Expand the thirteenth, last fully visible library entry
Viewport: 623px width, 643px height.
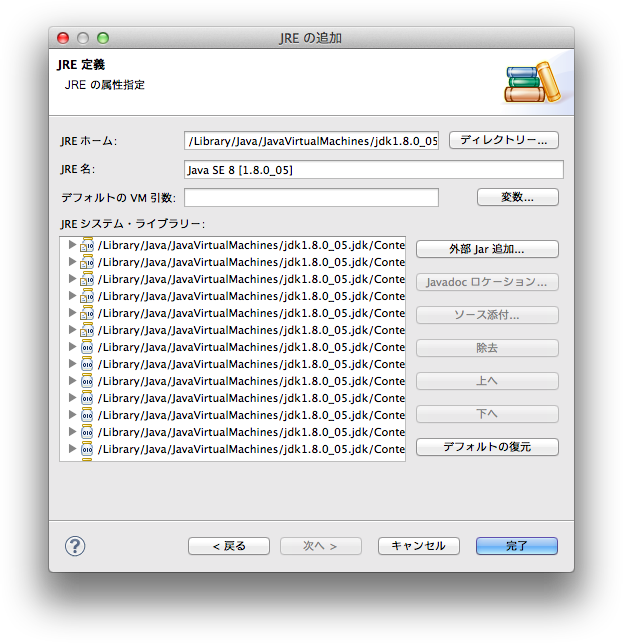click(72, 449)
